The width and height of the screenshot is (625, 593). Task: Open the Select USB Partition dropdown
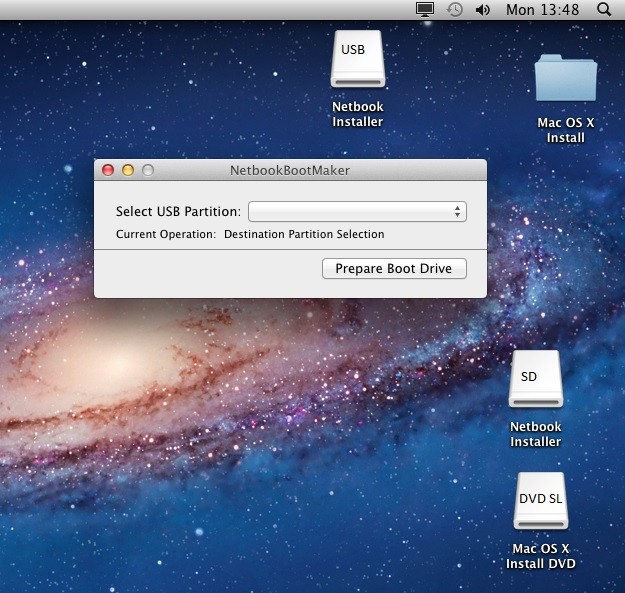pos(356,211)
